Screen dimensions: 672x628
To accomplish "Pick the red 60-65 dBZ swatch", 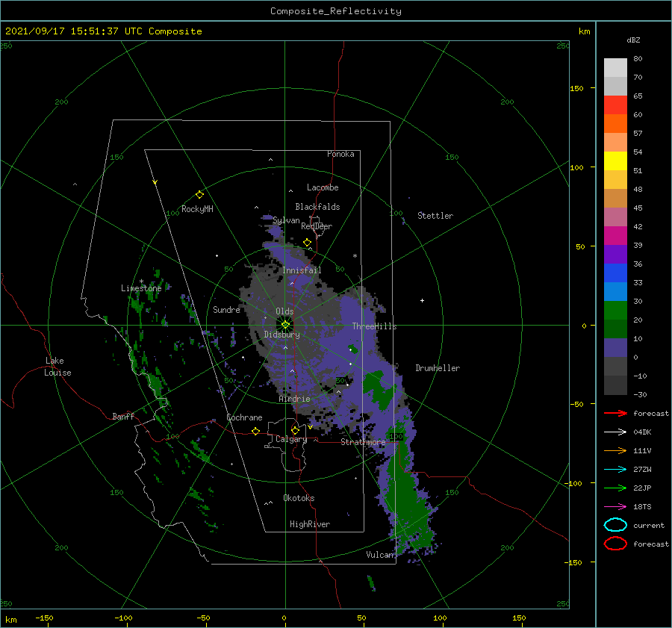I will pyautogui.click(x=615, y=105).
